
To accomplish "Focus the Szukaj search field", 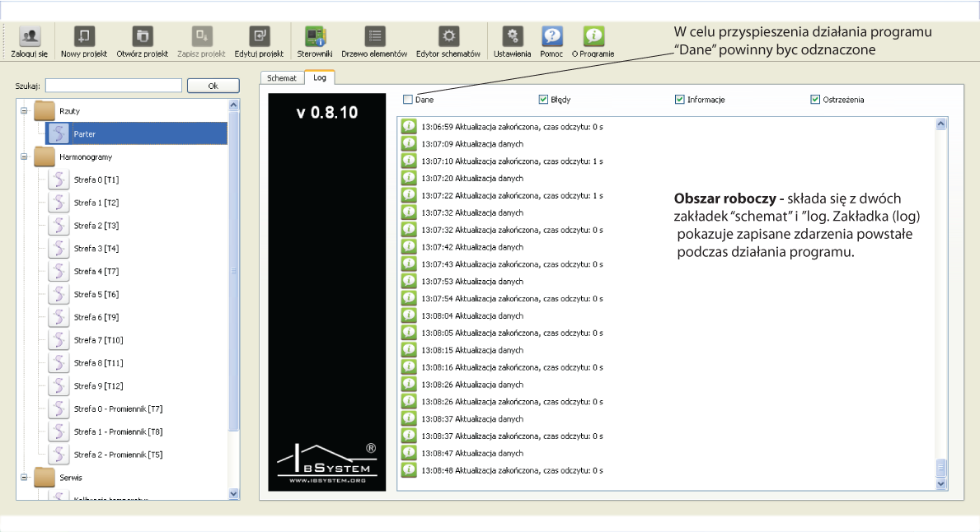I will (x=114, y=86).
